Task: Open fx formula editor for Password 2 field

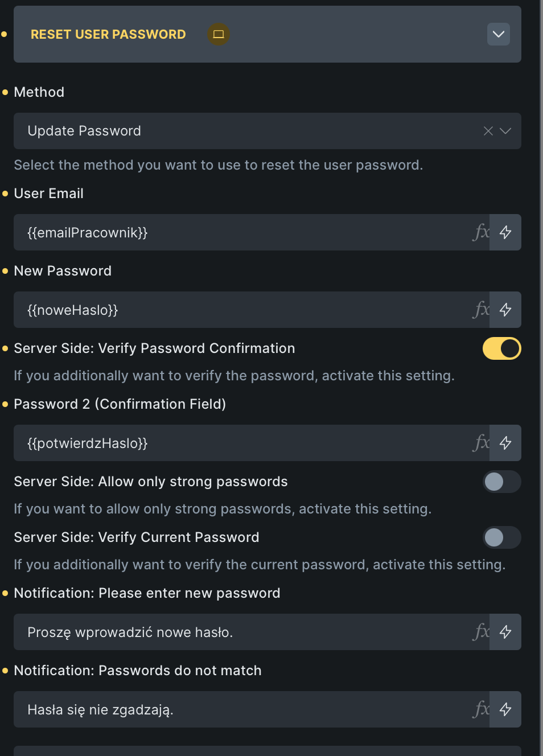Action: pyautogui.click(x=481, y=443)
